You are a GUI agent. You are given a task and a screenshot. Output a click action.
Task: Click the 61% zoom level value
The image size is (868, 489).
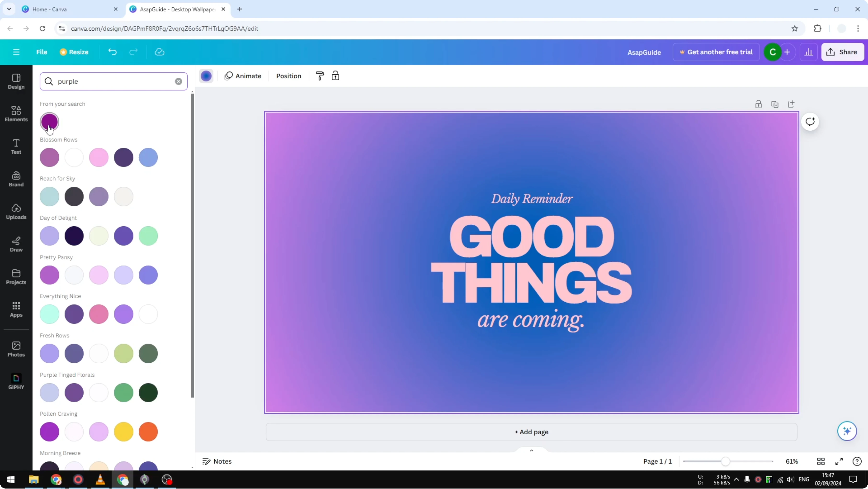tap(792, 461)
